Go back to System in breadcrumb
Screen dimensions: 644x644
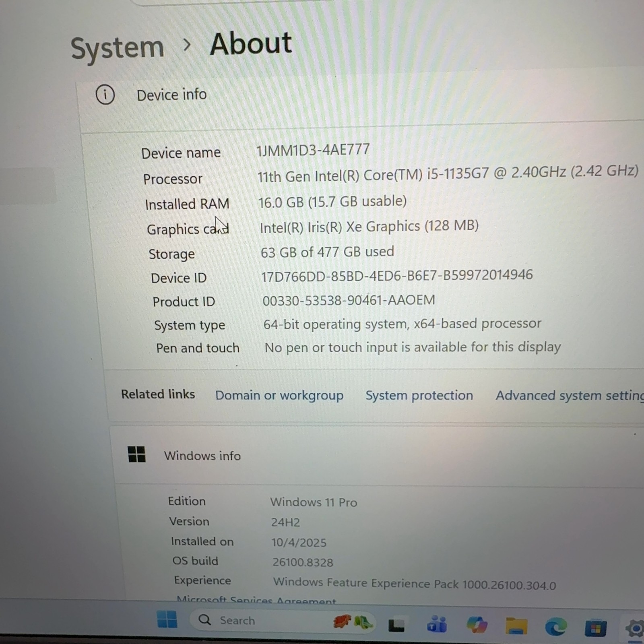(x=118, y=48)
